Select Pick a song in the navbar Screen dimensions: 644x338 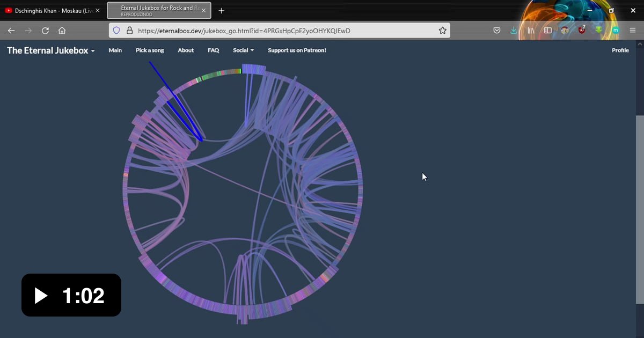(150, 50)
